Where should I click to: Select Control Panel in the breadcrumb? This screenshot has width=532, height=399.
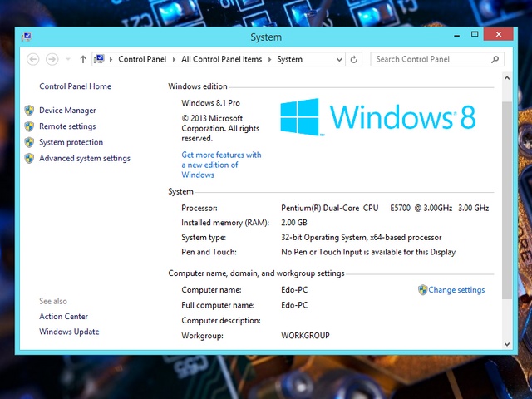click(142, 59)
